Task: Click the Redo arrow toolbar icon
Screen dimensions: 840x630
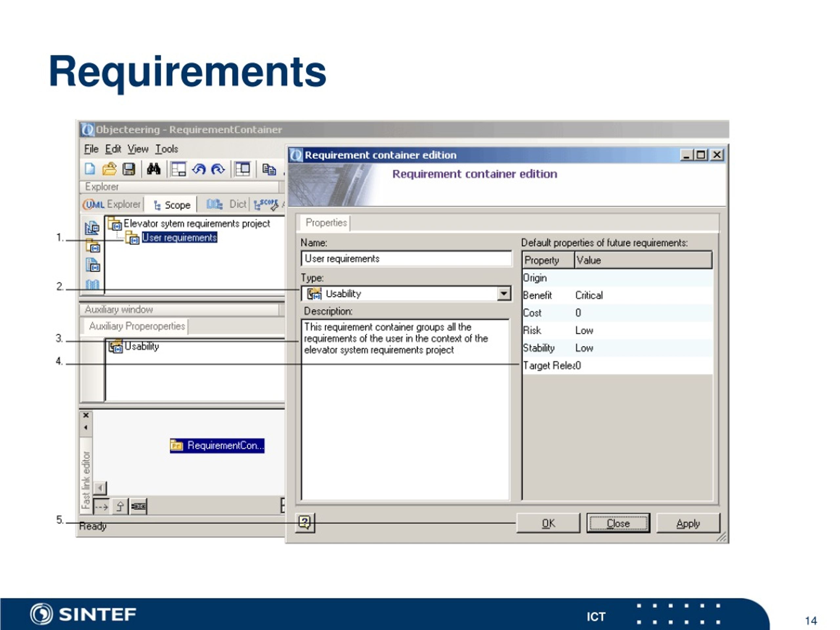Action: (218, 169)
